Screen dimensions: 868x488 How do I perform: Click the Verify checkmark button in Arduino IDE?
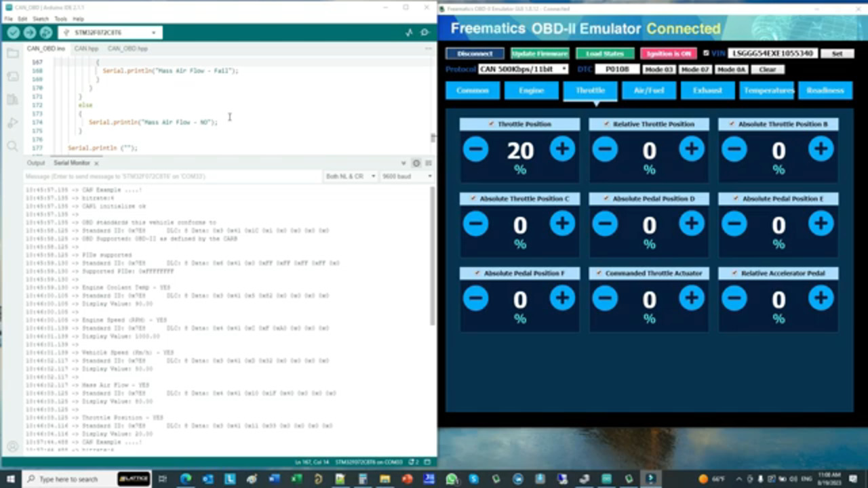pyautogui.click(x=14, y=33)
